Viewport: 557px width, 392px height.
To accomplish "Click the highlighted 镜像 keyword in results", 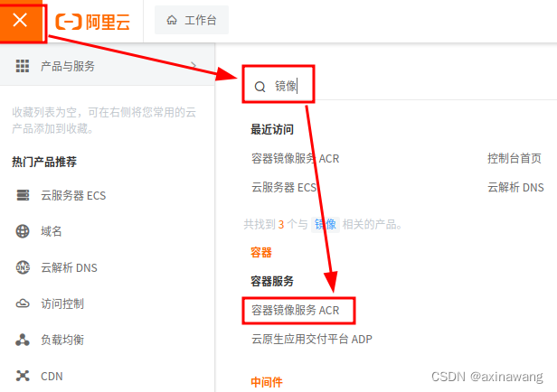I will pyautogui.click(x=325, y=224).
